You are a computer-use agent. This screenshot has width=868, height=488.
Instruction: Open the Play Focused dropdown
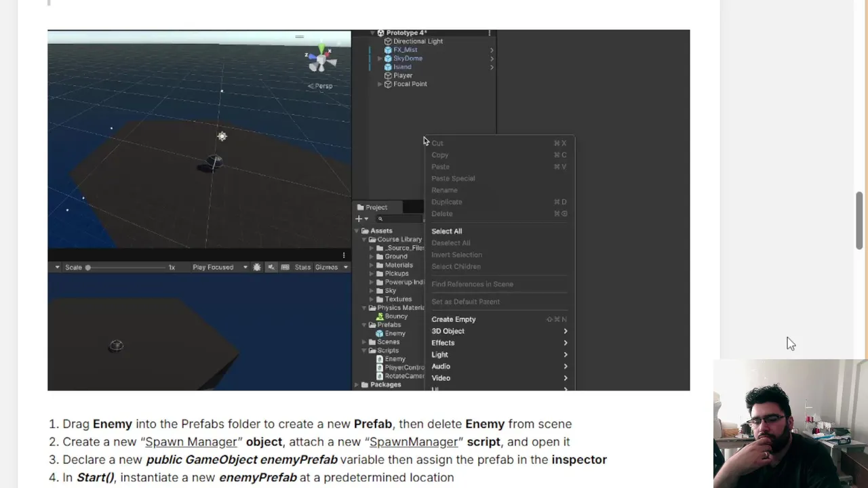pos(220,268)
